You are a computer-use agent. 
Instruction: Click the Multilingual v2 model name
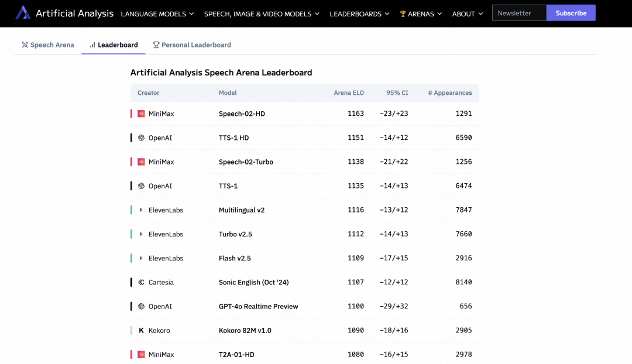pos(242,210)
